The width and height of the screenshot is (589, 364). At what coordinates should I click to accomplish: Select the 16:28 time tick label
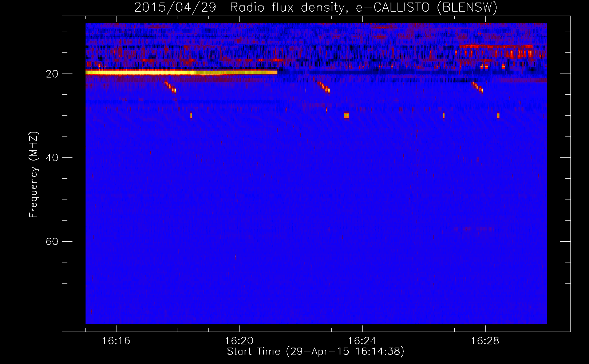(485, 341)
